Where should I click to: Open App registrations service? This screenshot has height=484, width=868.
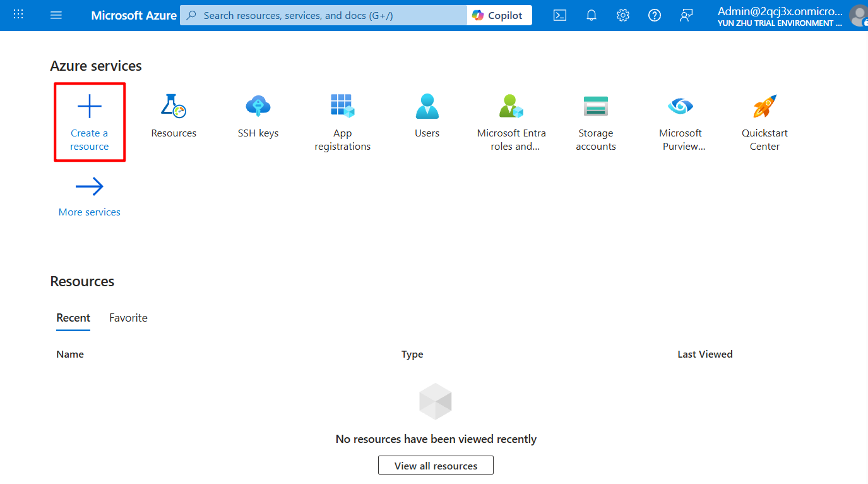click(342, 107)
